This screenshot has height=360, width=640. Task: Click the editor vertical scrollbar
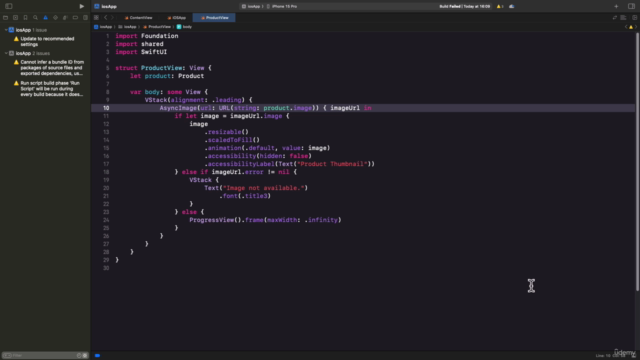(637, 162)
